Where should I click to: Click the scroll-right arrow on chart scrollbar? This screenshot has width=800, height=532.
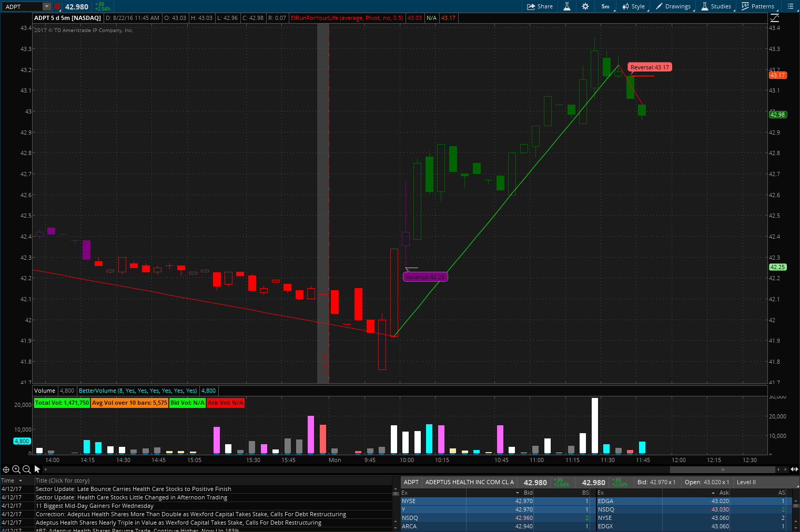pyautogui.click(x=785, y=469)
